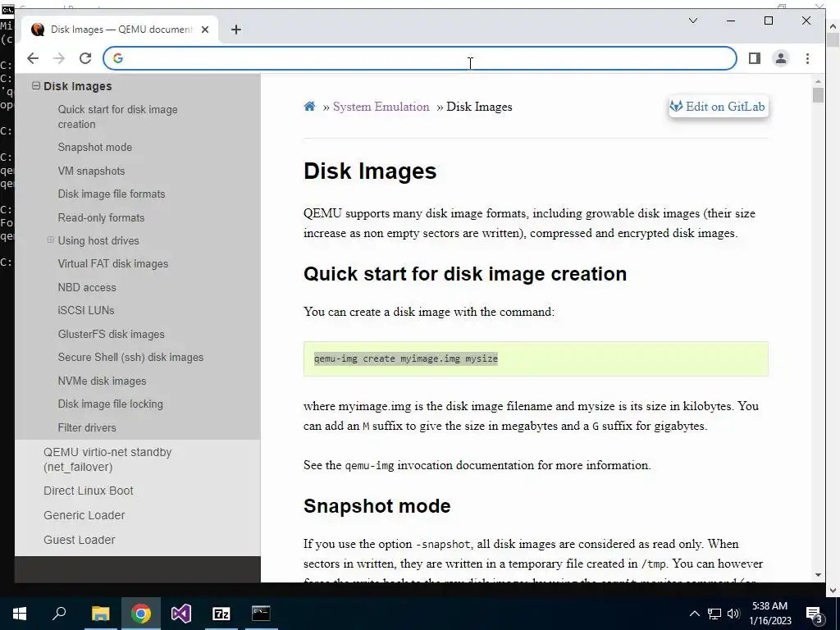Screen dimensions: 840x630
Task: Open Direct Linux Boot sidebar link
Action: pyautogui.click(x=89, y=491)
